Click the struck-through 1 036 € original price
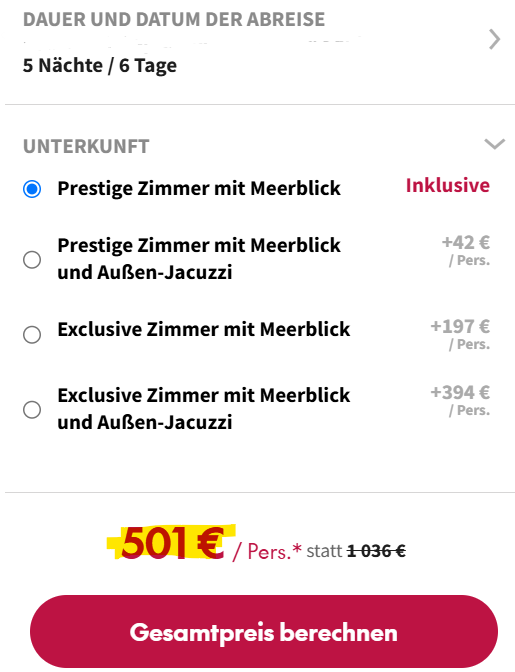Screen dimensions: 515x672 pos(377,551)
